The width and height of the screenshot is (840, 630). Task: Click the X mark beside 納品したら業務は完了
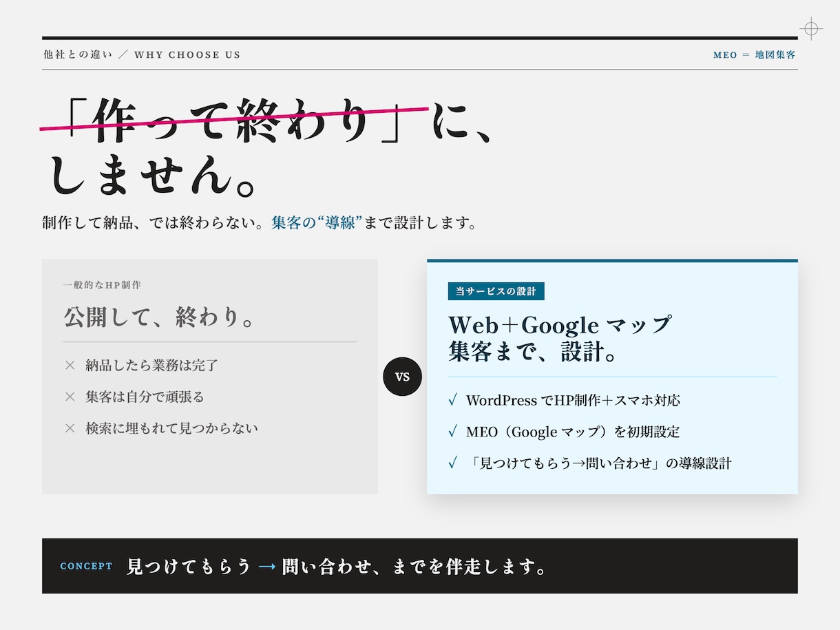point(70,365)
